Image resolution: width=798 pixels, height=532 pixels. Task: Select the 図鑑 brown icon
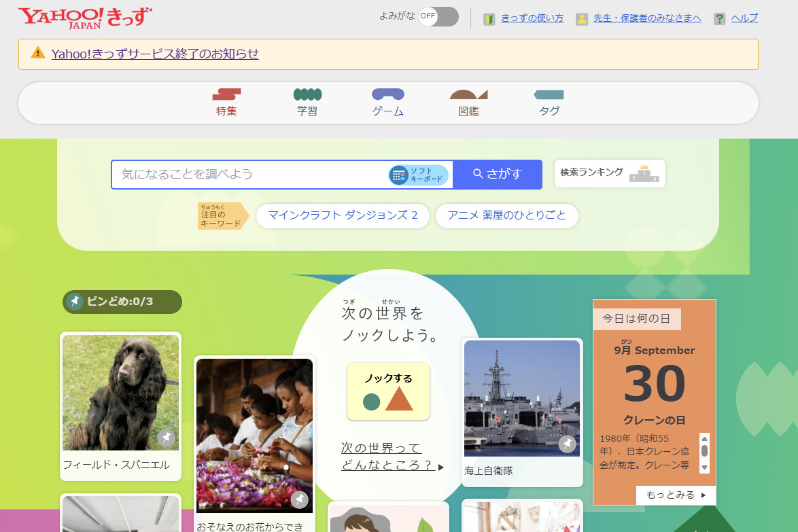tap(469, 94)
